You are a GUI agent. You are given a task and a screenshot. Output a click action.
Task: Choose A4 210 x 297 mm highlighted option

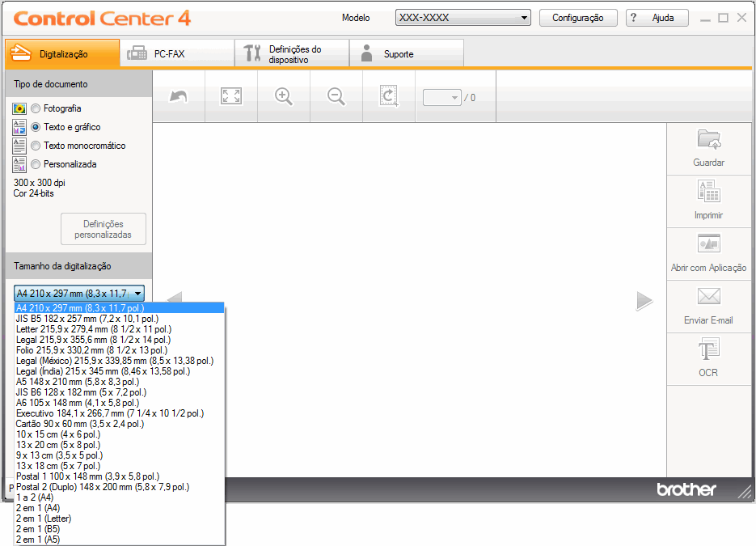click(x=120, y=307)
